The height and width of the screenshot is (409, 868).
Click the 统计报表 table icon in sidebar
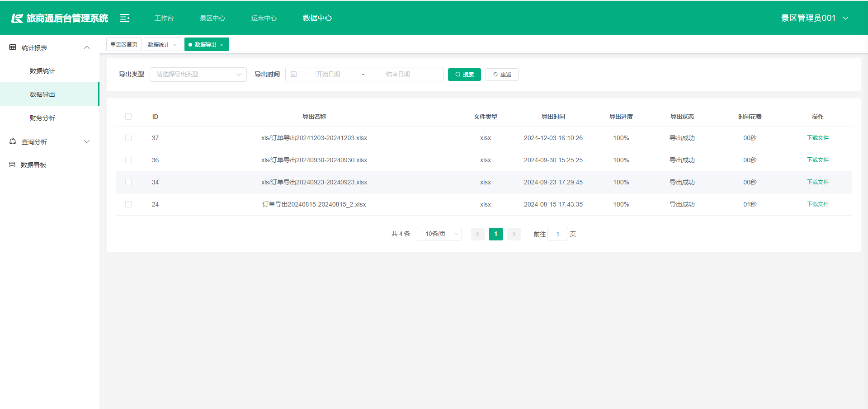[x=13, y=47]
